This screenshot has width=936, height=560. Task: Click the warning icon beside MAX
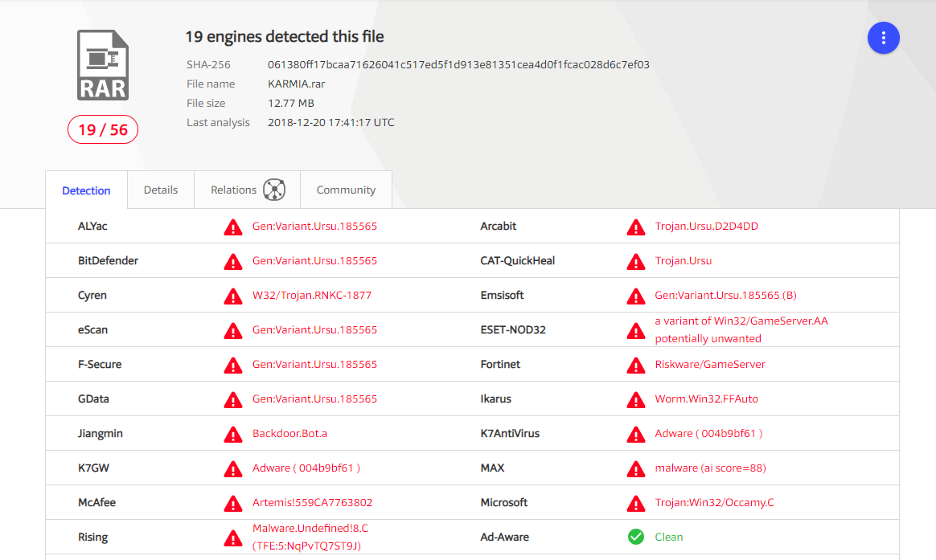click(x=636, y=469)
